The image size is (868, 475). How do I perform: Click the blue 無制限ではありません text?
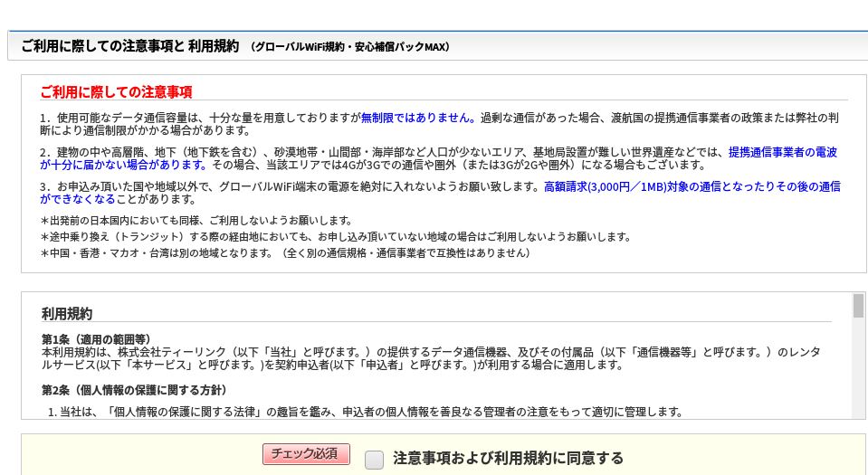(418, 118)
